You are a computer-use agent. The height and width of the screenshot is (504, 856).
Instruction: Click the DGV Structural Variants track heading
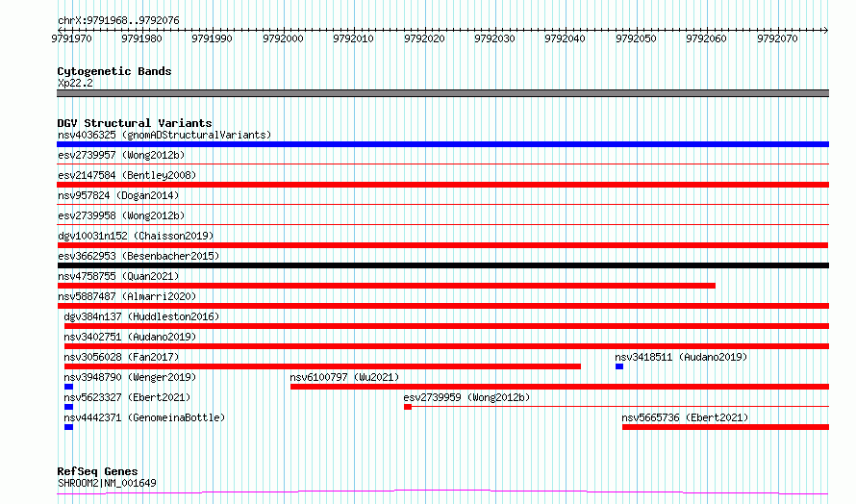coord(135,123)
